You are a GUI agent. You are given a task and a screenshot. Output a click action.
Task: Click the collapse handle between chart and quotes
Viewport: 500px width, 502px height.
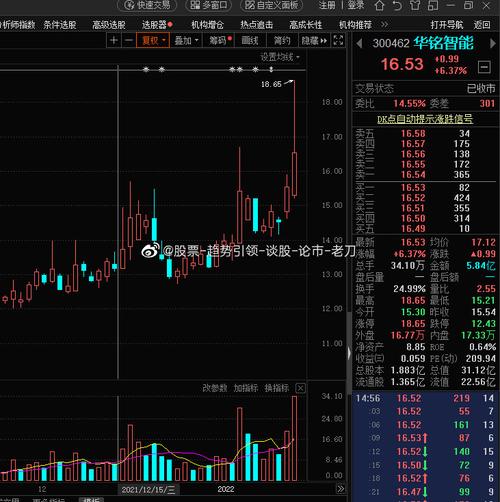pyautogui.click(x=349, y=353)
